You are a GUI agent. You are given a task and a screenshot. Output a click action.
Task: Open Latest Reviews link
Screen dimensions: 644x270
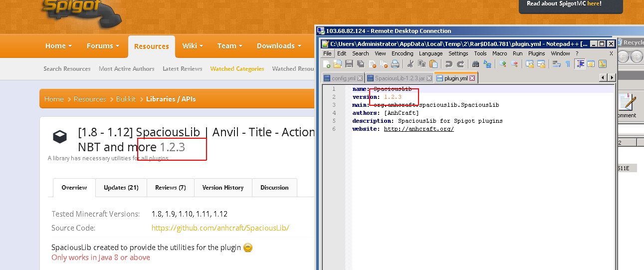point(183,69)
